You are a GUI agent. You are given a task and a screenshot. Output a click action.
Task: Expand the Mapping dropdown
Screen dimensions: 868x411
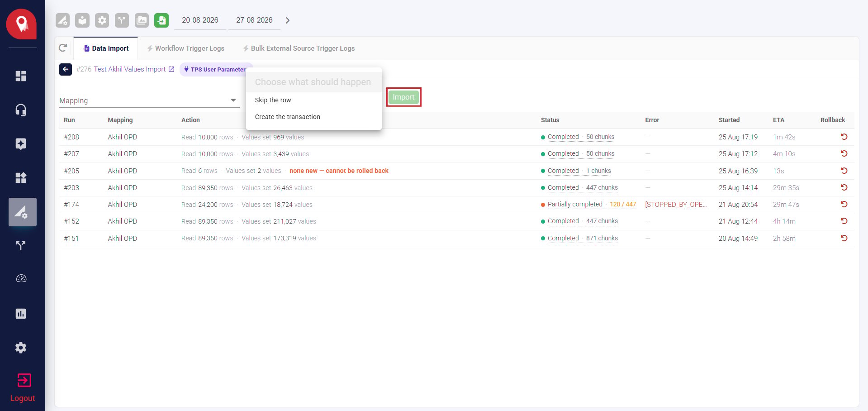pos(149,100)
